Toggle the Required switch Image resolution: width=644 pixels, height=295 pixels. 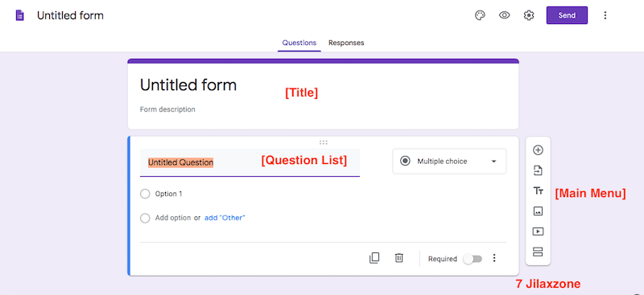[473, 259]
